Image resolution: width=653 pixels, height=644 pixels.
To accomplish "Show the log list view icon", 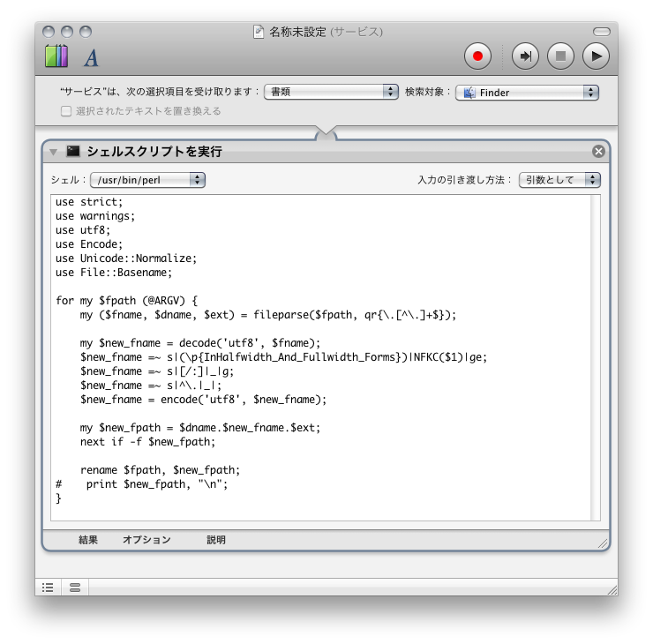I will point(48,588).
